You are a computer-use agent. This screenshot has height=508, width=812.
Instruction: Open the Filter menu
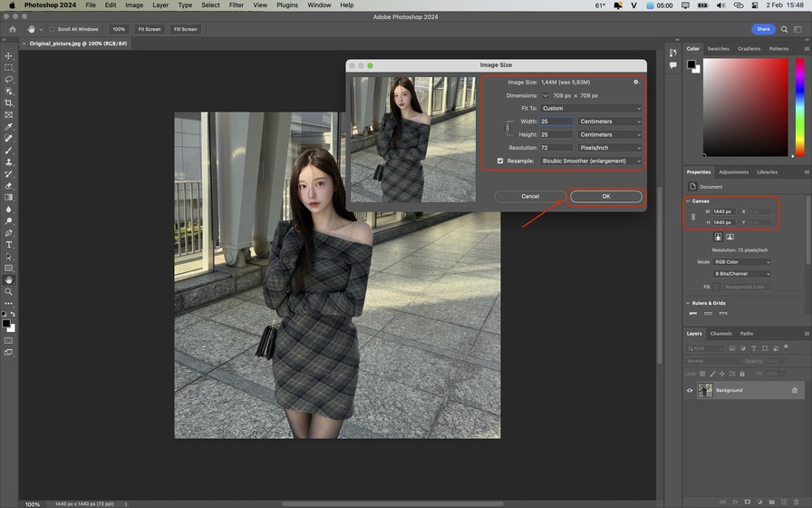click(x=237, y=5)
